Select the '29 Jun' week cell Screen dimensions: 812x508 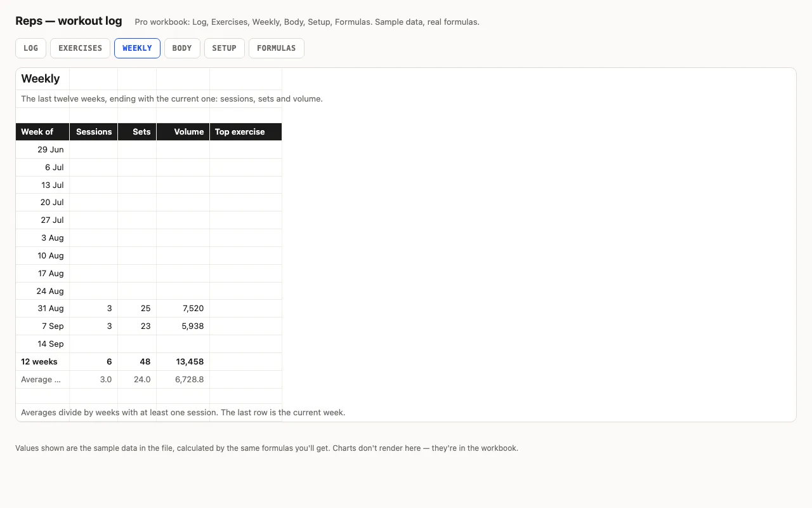pos(43,150)
